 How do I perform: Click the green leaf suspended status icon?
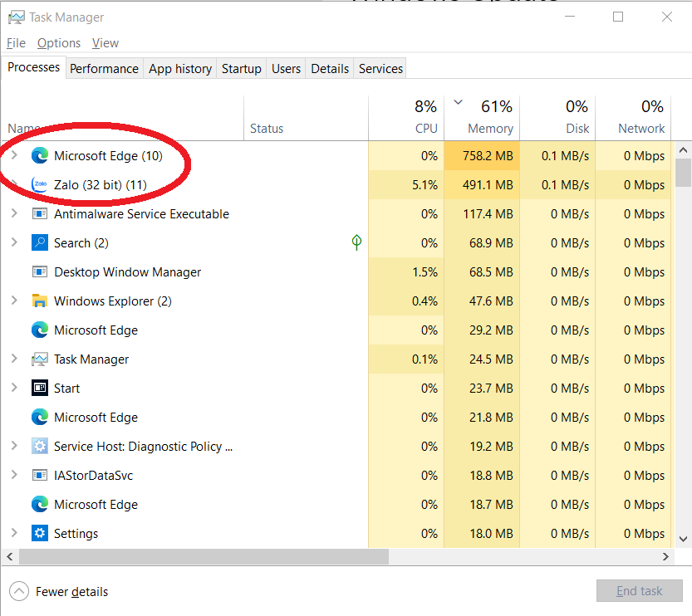tap(356, 242)
